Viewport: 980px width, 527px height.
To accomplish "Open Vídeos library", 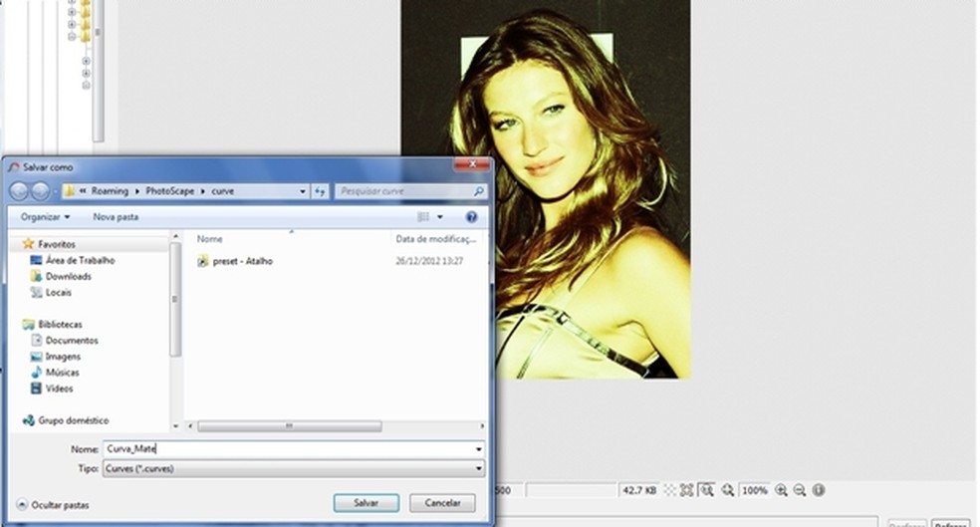I will 59,389.
